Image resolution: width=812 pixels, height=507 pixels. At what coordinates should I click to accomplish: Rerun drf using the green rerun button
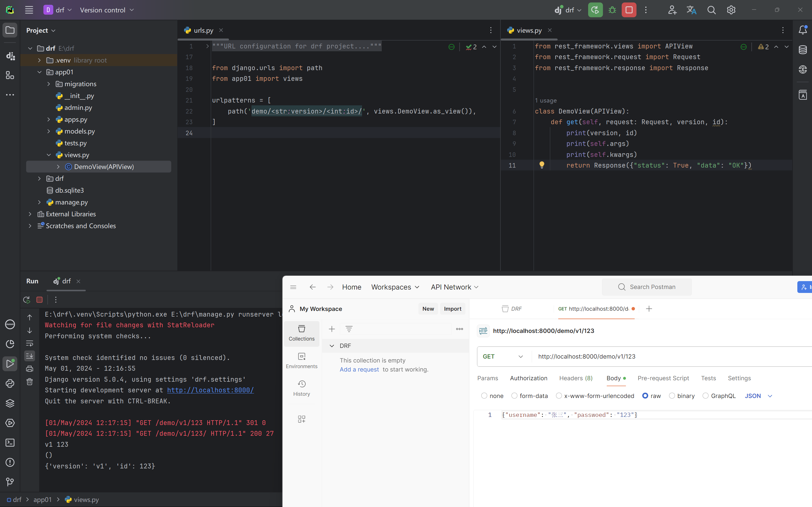click(x=595, y=10)
